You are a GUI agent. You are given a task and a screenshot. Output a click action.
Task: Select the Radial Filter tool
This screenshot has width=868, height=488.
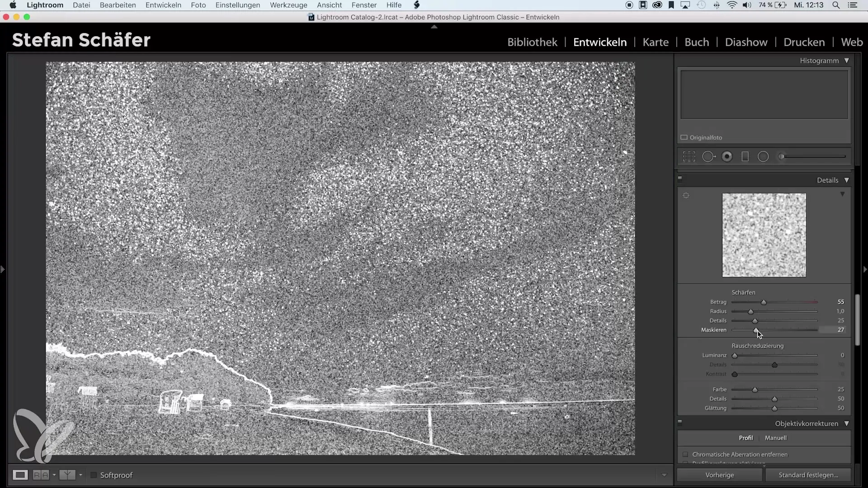coord(763,157)
